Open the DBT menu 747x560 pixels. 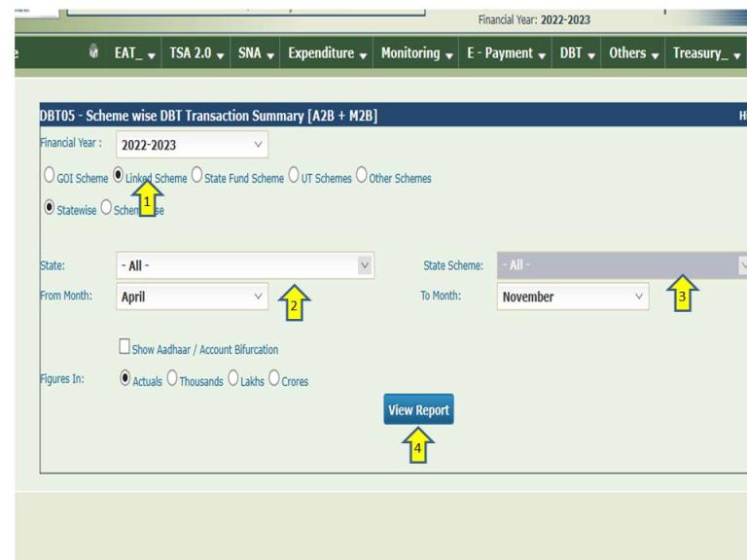click(x=577, y=52)
